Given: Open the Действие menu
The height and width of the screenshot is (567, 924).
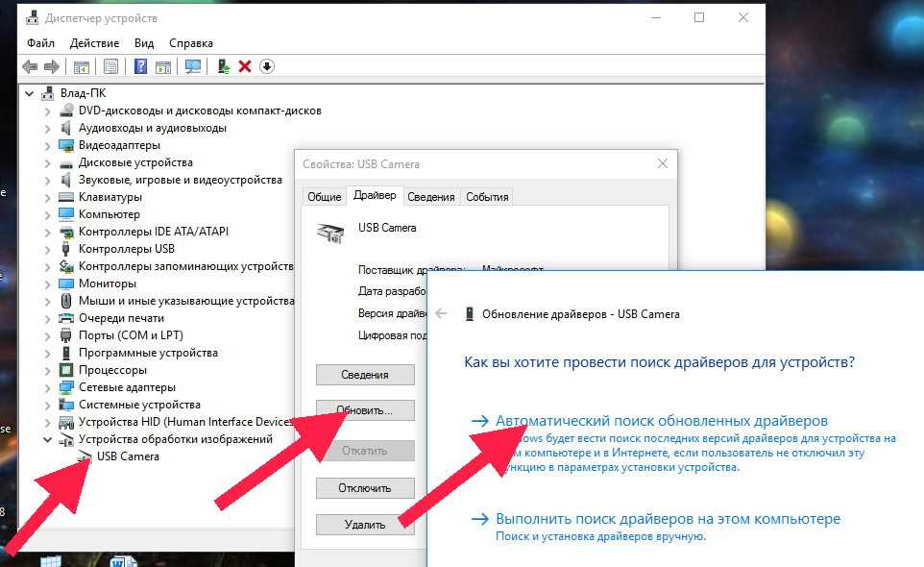Looking at the screenshot, I should (x=94, y=43).
